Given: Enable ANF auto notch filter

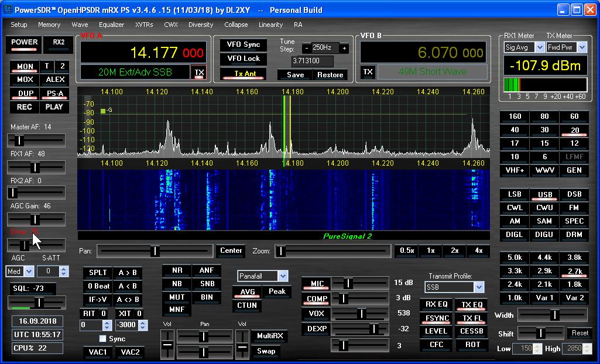Looking at the screenshot, I should (207, 270).
